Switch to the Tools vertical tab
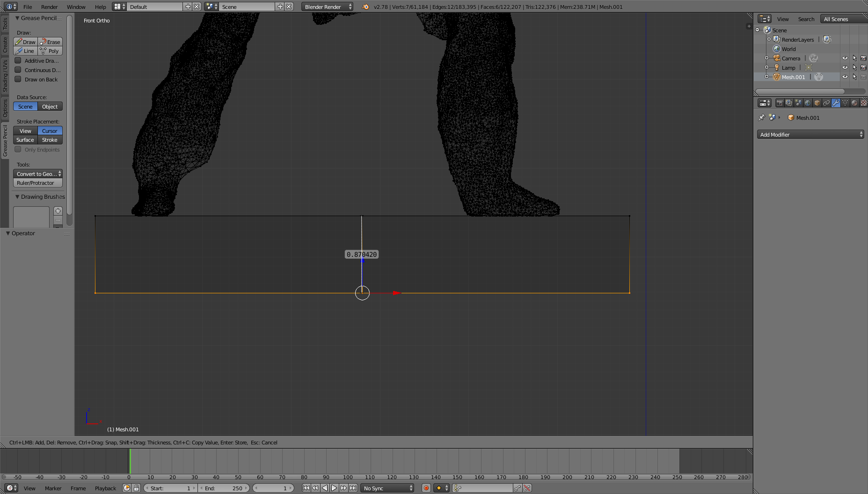868x494 pixels. 5,23
